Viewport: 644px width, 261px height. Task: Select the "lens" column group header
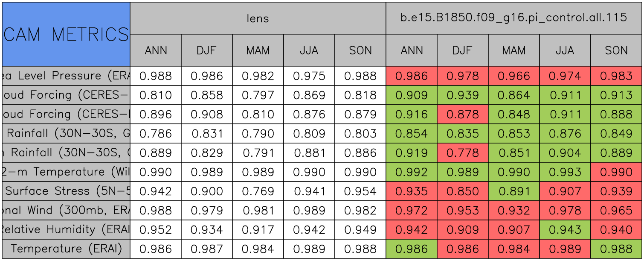click(258, 18)
